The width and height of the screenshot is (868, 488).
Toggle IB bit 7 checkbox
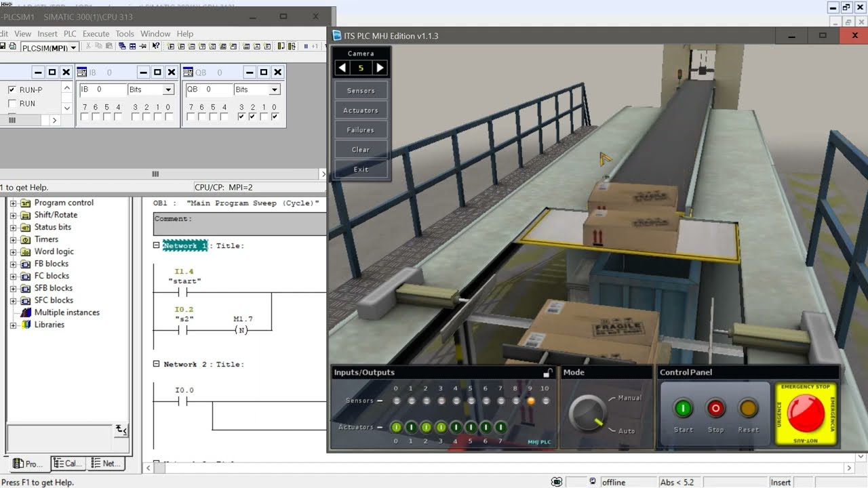coord(85,117)
